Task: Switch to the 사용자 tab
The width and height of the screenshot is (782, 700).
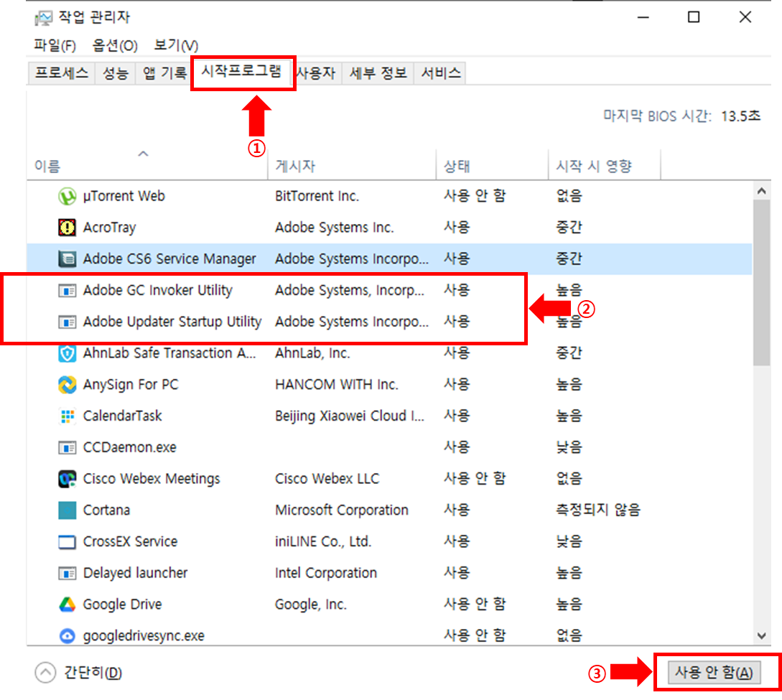Action: point(316,73)
